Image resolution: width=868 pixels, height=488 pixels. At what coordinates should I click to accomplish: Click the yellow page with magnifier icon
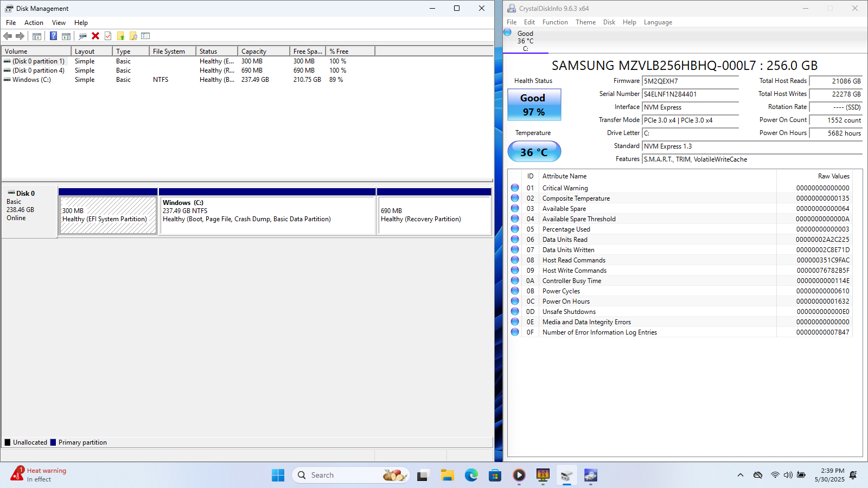click(x=133, y=36)
